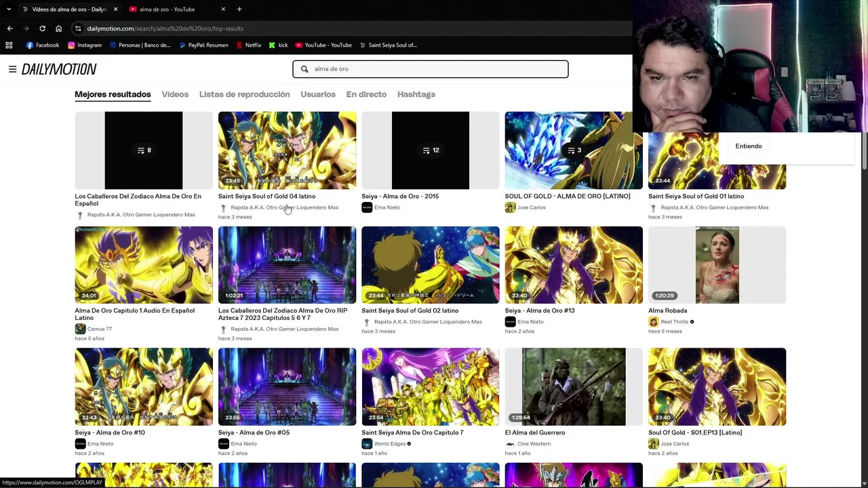
Task: Select the Mejores resultados tab
Action: point(113,94)
